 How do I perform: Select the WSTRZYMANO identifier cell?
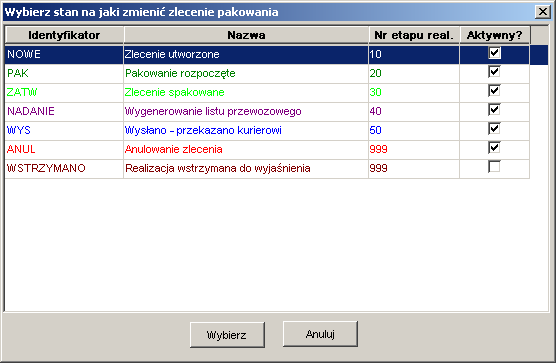(64, 168)
